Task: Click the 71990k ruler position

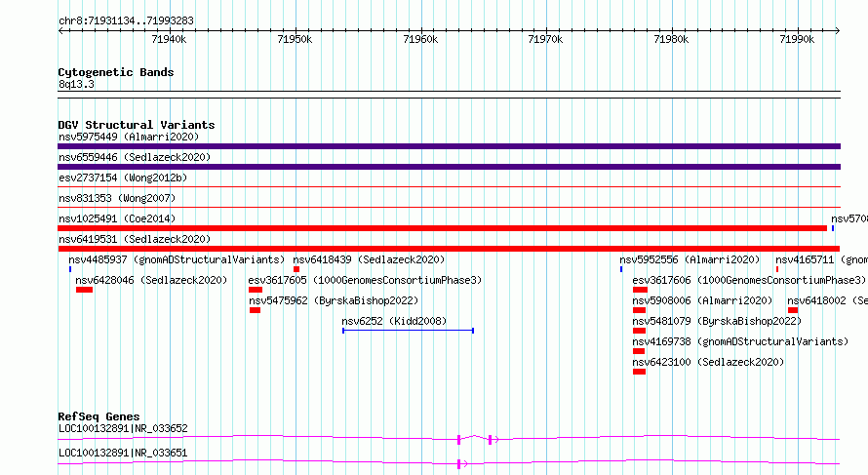Action: tap(797, 39)
